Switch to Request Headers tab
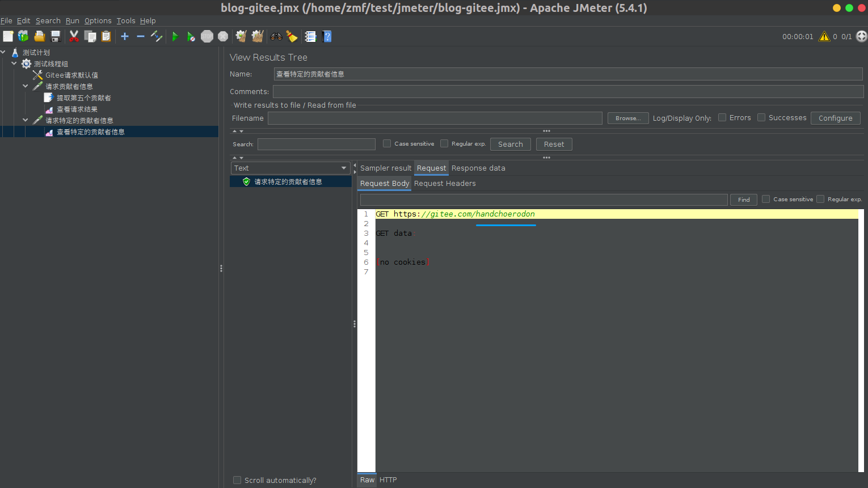This screenshot has height=488, width=868. tap(445, 183)
